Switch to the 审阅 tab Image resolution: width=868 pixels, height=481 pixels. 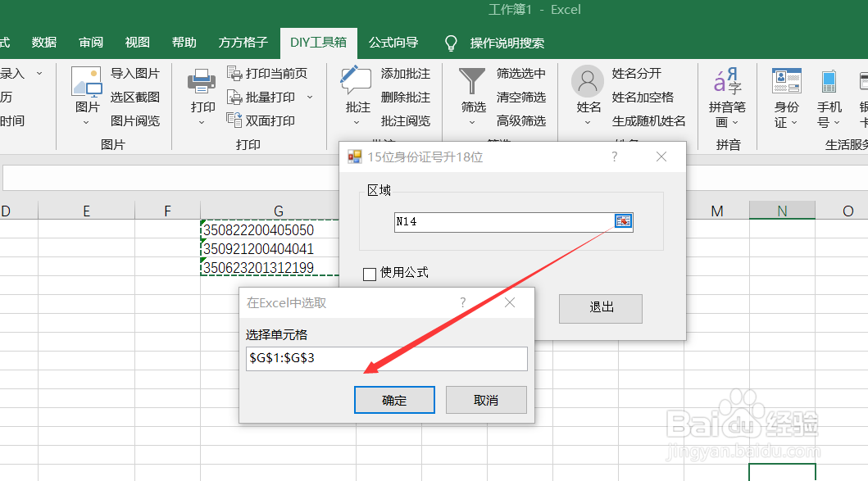pyautogui.click(x=91, y=43)
